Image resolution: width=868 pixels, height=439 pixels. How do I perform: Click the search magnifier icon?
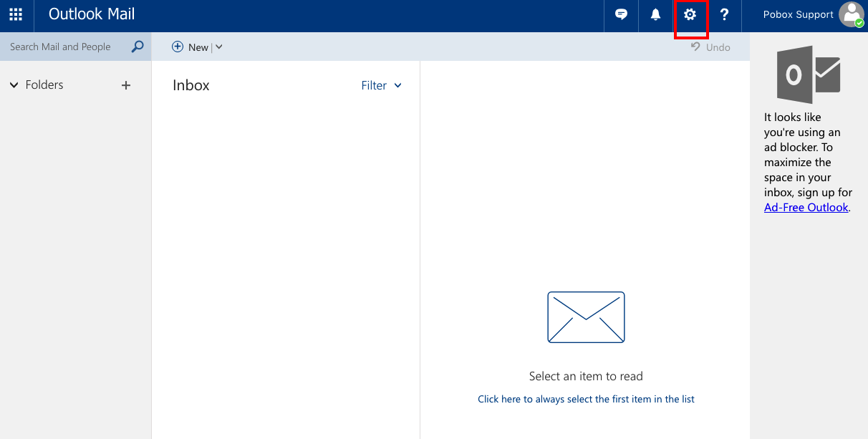click(138, 47)
